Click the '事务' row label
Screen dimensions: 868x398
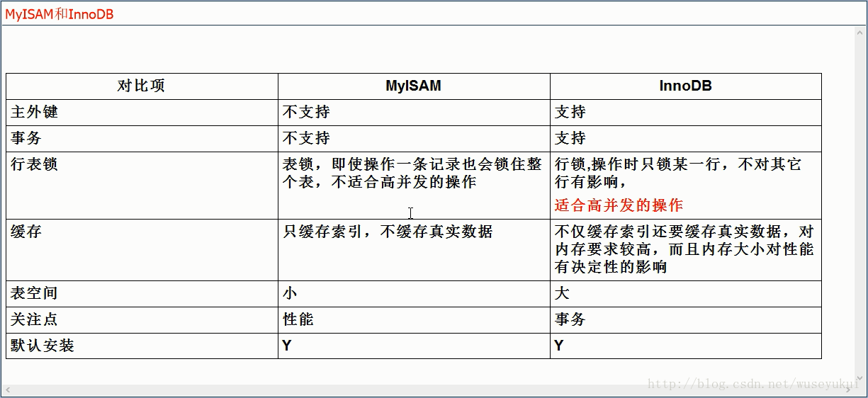(27, 138)
